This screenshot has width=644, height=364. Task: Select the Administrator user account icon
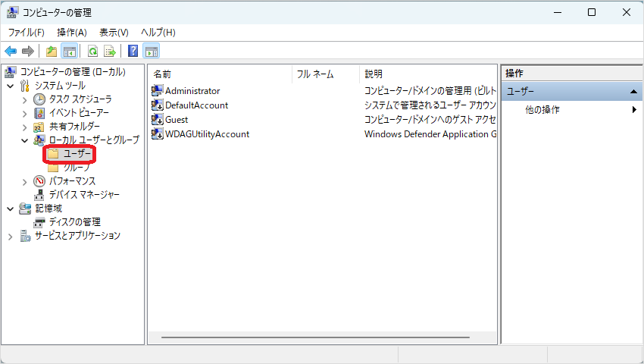coord(158,91)
